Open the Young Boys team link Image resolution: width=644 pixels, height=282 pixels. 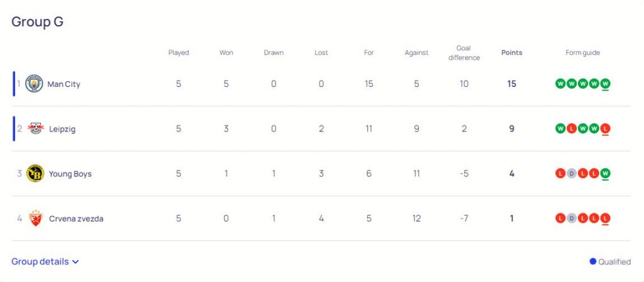[x=70, y=174]
